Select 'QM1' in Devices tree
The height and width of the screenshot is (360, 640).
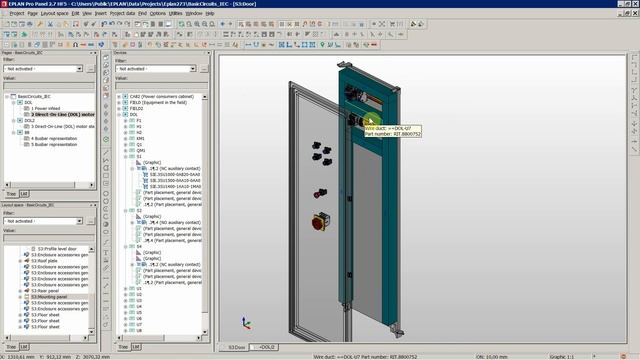click(141, 151)
